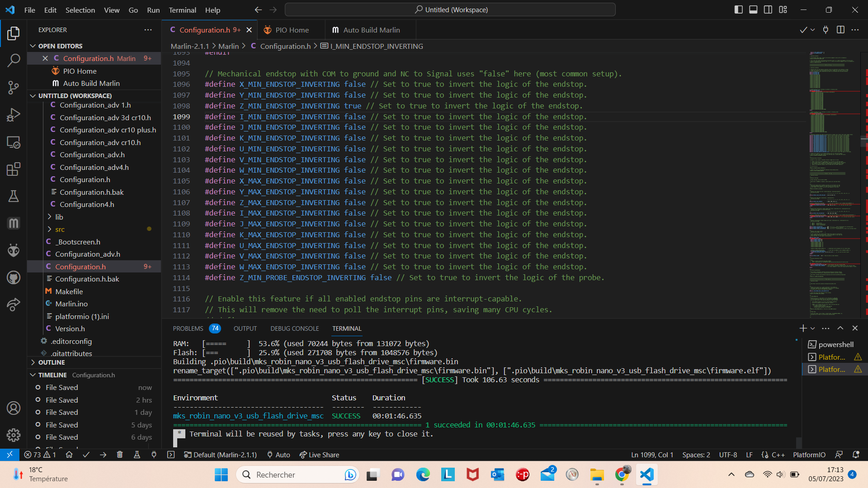The height and width of the screenshot is (488, 868).
Task: Toggle the bottom panel layout button
Action: point(753,9)
